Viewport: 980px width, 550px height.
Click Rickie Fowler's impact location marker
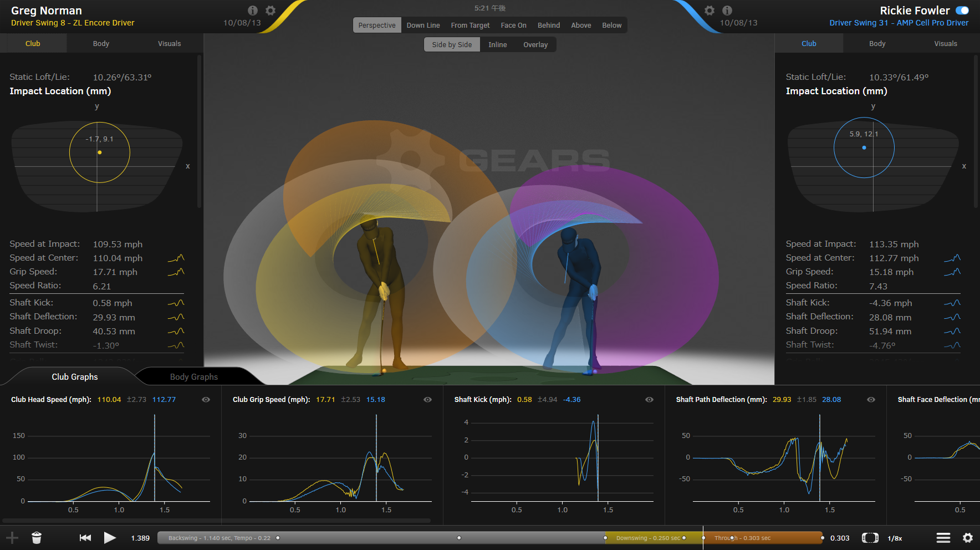click(x=864, y=147)
